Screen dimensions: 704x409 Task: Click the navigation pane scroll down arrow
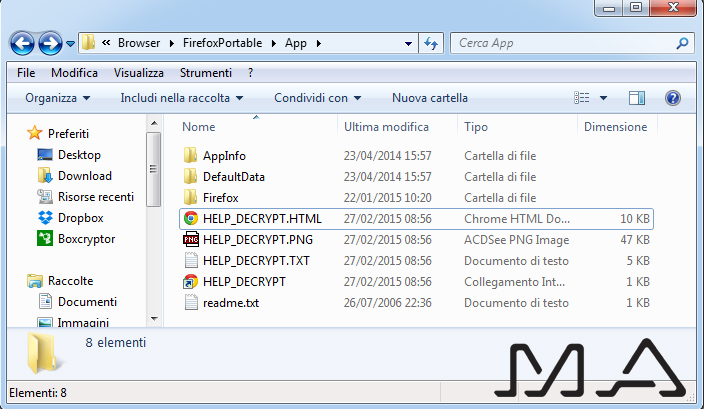pos(154,319)
